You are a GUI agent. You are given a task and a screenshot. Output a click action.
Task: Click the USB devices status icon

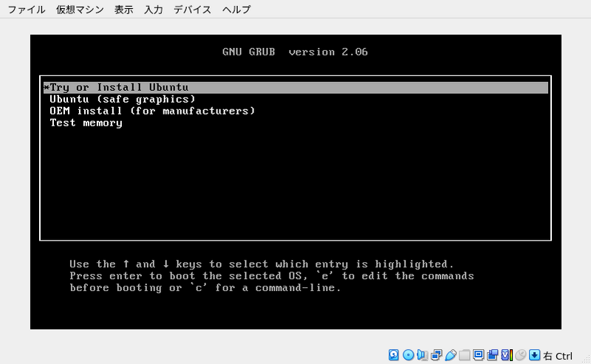tap(451, 355)
